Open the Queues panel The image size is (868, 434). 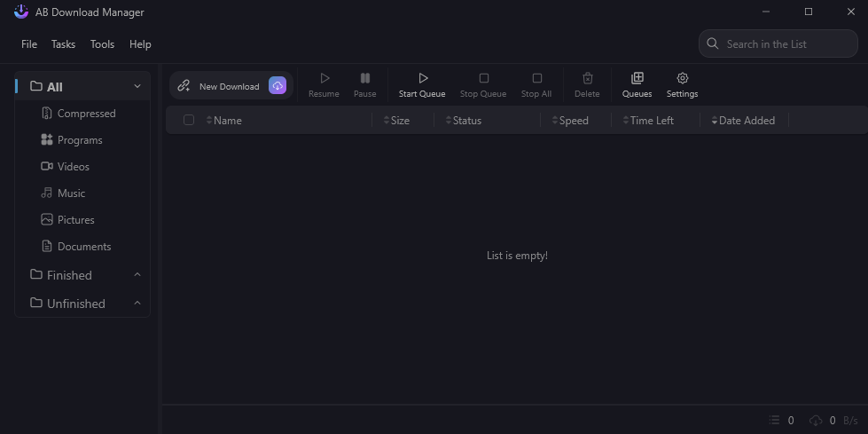click(637, 79)
